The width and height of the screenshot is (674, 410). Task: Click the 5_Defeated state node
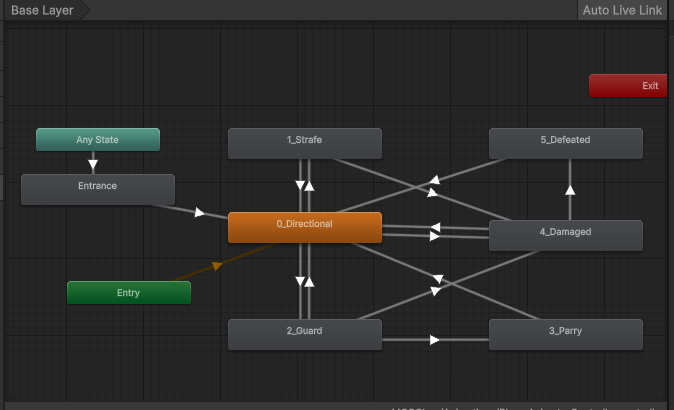565,142
